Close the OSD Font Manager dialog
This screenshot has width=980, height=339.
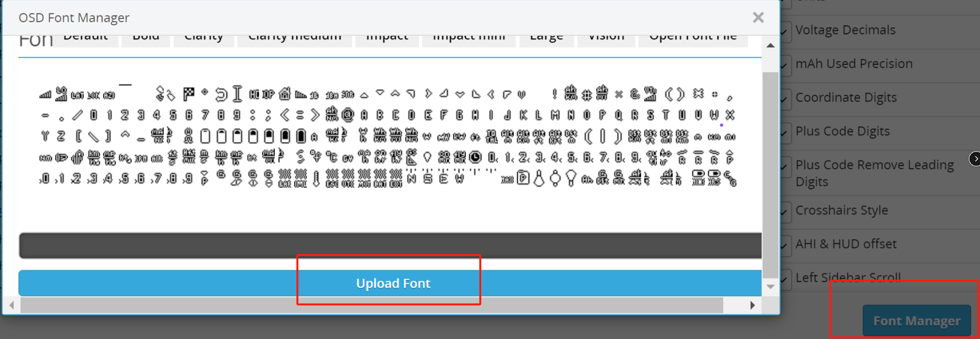(x=758, y=17)
